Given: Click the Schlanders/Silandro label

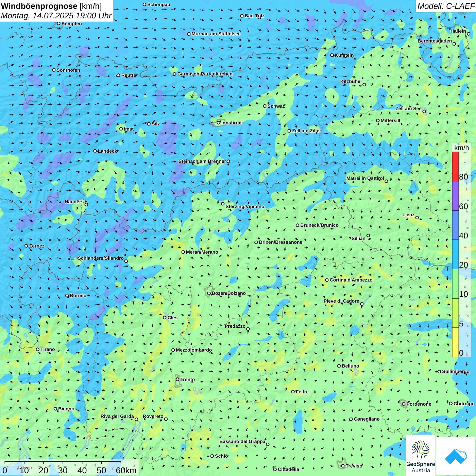Looking at the screenshot, I should pos(101,258).
